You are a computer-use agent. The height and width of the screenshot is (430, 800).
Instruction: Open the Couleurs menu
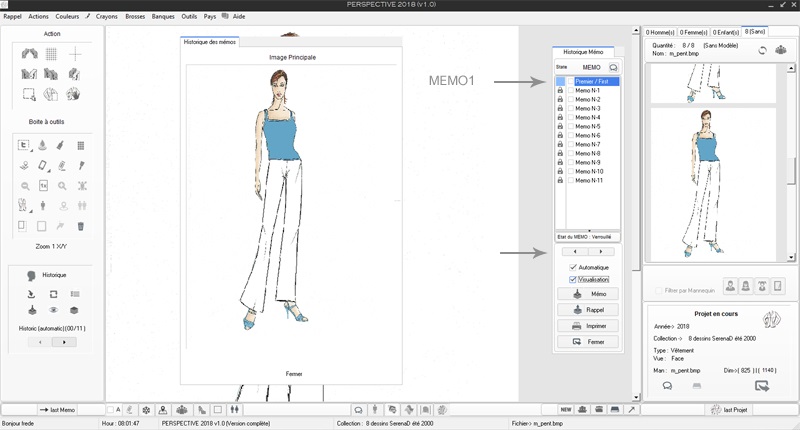[x=67, y=17]
